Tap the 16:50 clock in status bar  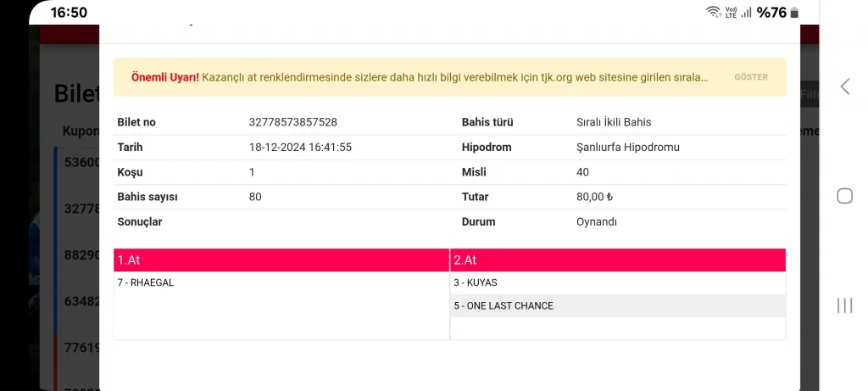pyautogui.click(x=69, y=13)
